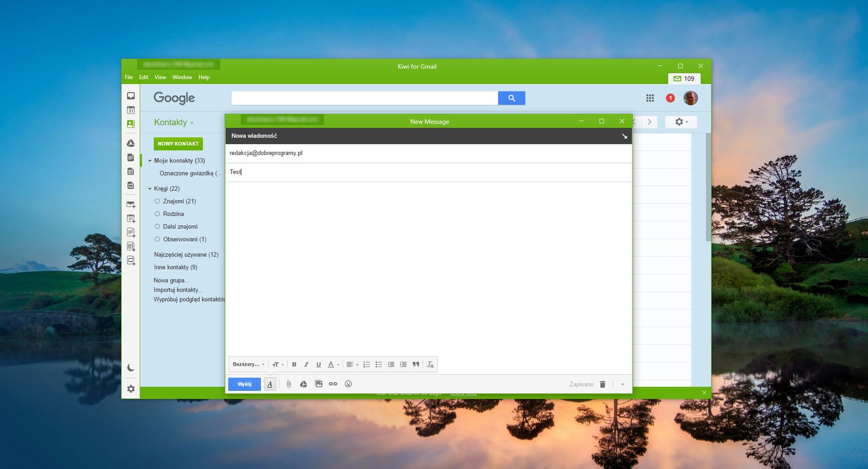This screenshot has height=469, width=868.
Task: Insert emoticon into message
Action: coord(348,384)
